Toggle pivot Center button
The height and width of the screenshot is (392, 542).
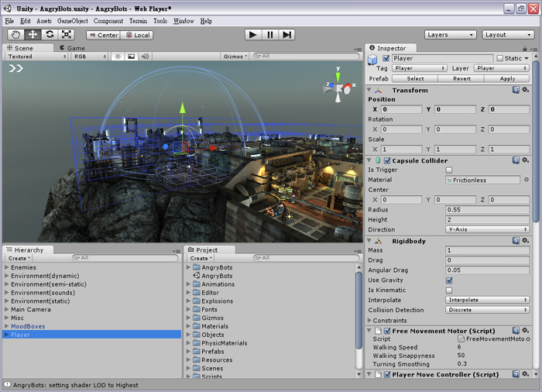pyautogui.click(x=103, y=35)
